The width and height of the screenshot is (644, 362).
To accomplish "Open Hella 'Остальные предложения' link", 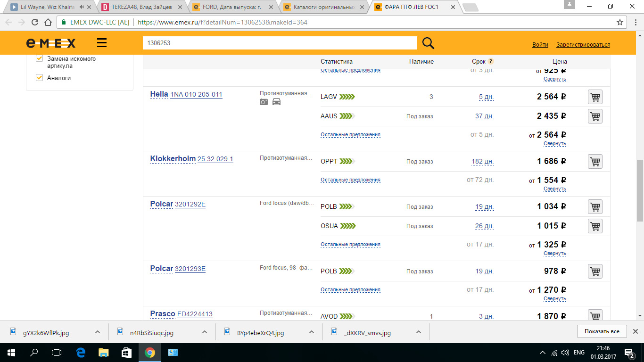I will click(350, 135).
